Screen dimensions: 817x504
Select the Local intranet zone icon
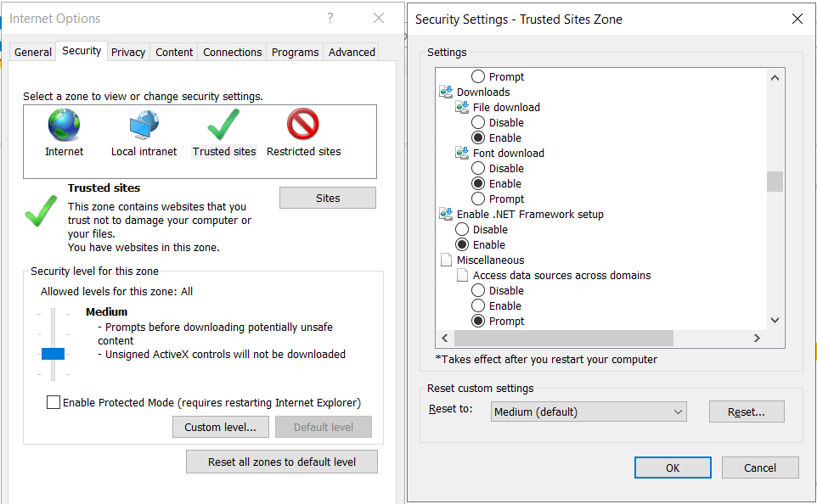[x=144, y=125]
